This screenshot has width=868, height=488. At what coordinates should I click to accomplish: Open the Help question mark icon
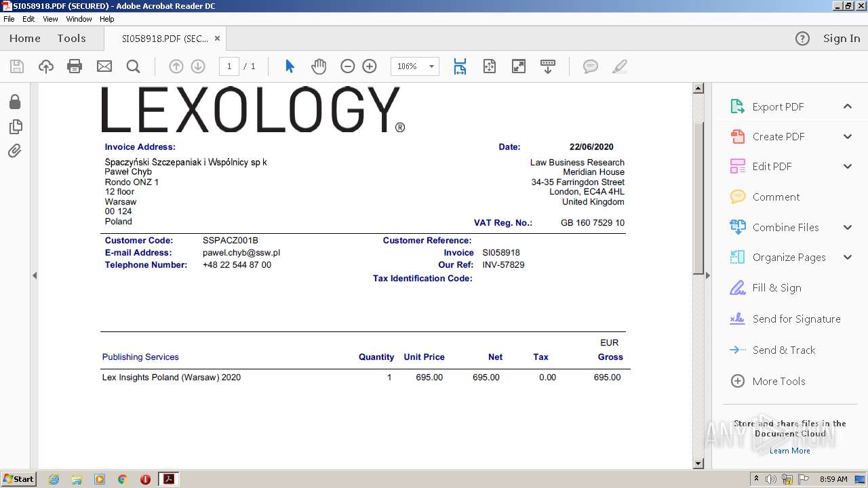(802, 39)
